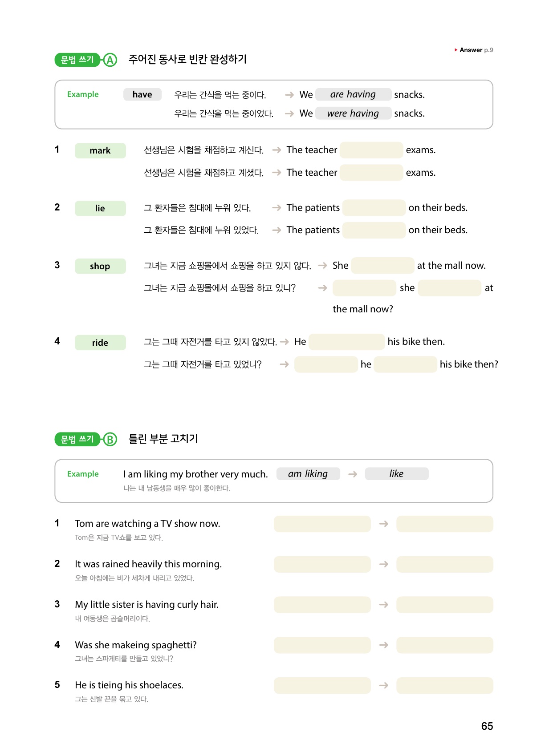Screen dimensions: 541x756
Task: Click the first blank beside "Tom are watching" sentence
Action: point(322,524)
